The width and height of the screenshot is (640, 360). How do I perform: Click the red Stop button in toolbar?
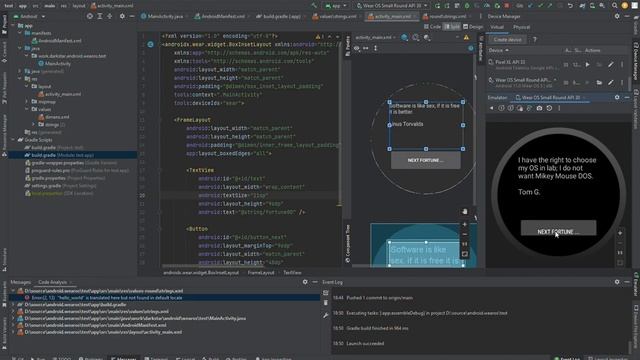pyautogui.click(x=507, y=6)
